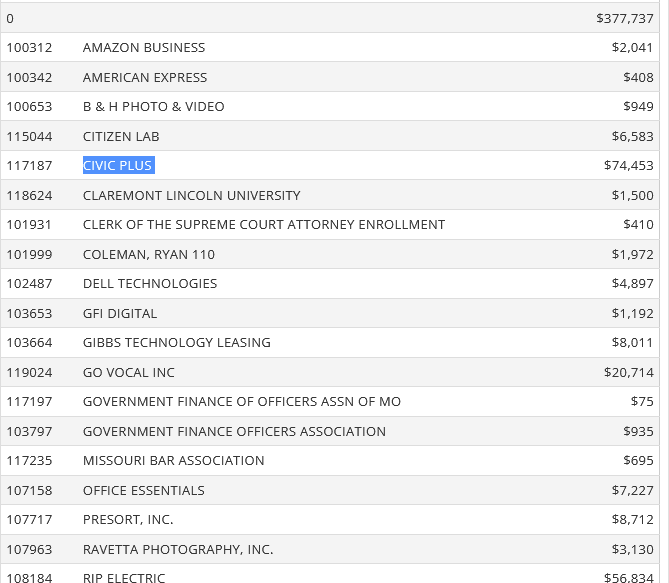Select the $1,500 amount
This screenshot has height=583, width=669.
[x=632, y=195]
